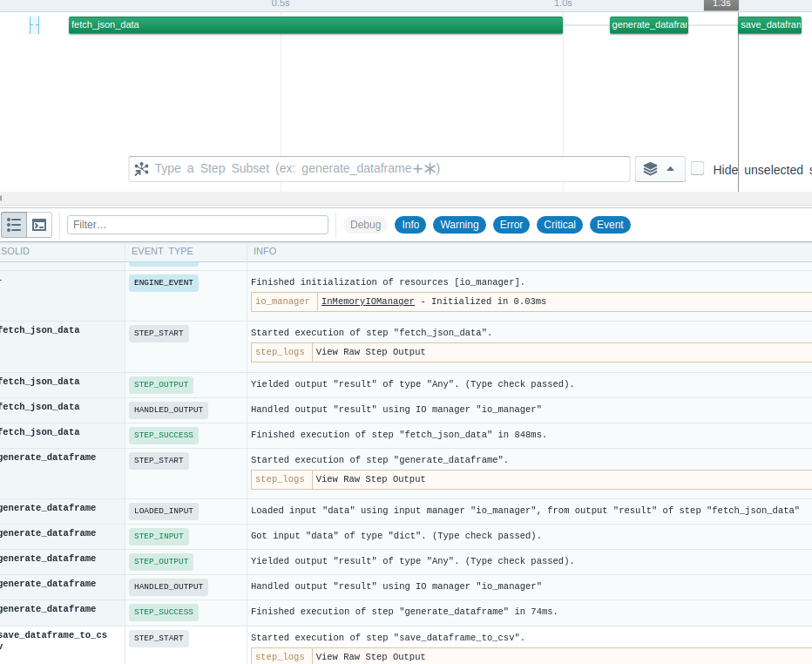This screenshot has width=812, height=664.
Task: Click the INFO column header
Action: pos(265,251)
